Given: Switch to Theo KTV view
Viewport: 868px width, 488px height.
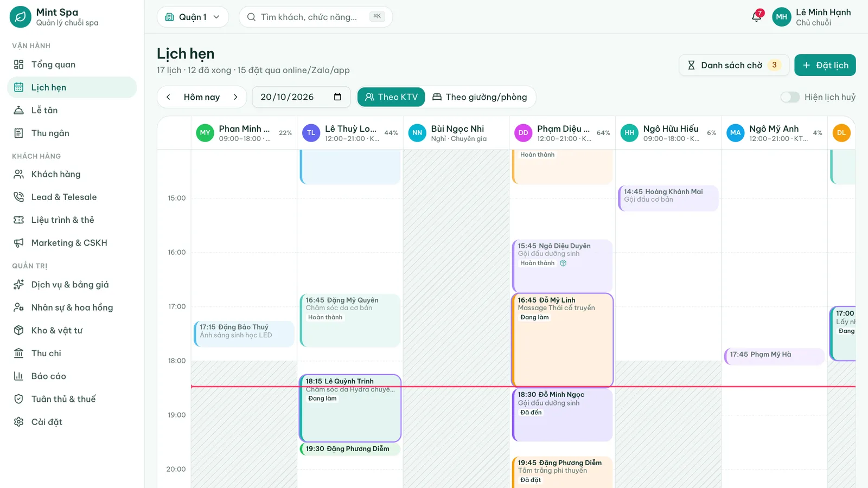Looking at the screenshot, I should [391, 97].
